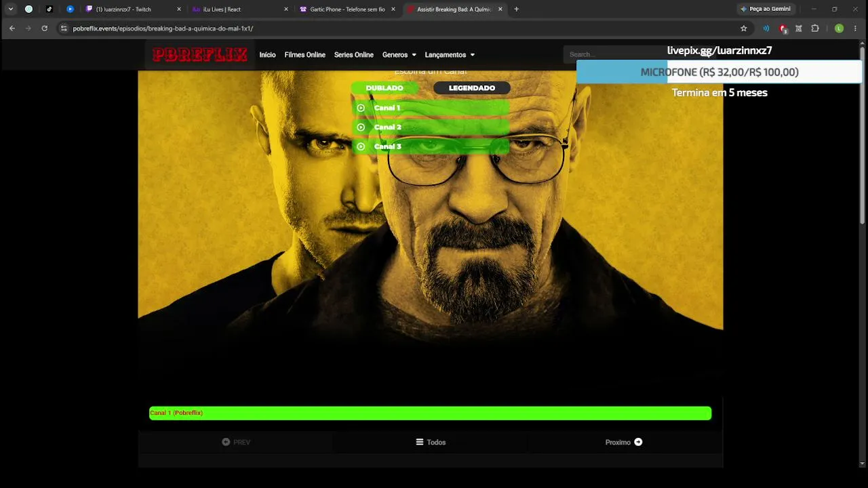The width and height of the screenshot is (868, 488).
Task: Bookmark this page with the star icon
Action: point(744,28)
